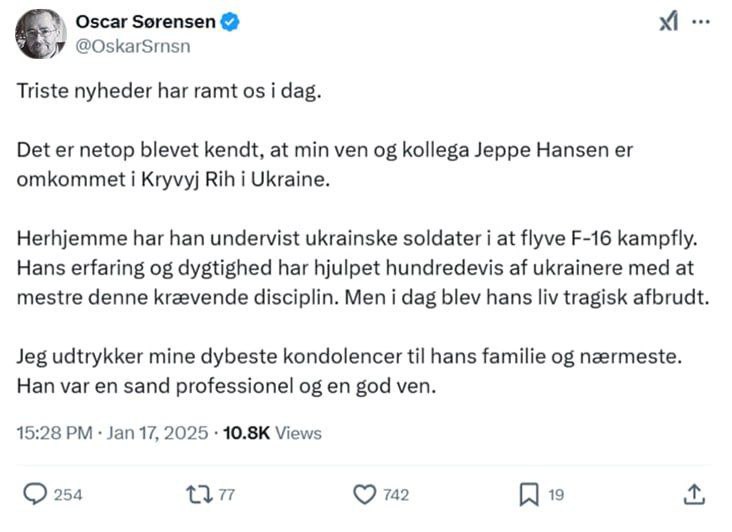Click Oscar Sørensen's profile avatar
This screenshot has width=732, height=532.
coord(41,34)
